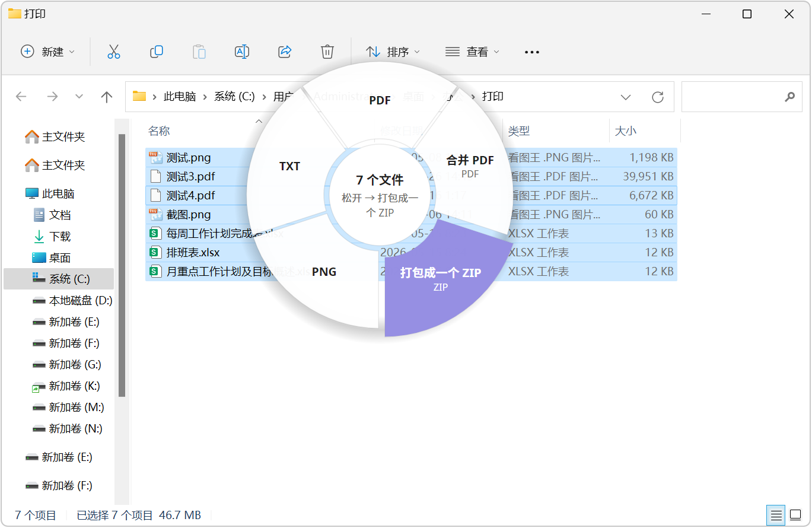
Task: Click the search magnifier icon
Action: (789, 97)
